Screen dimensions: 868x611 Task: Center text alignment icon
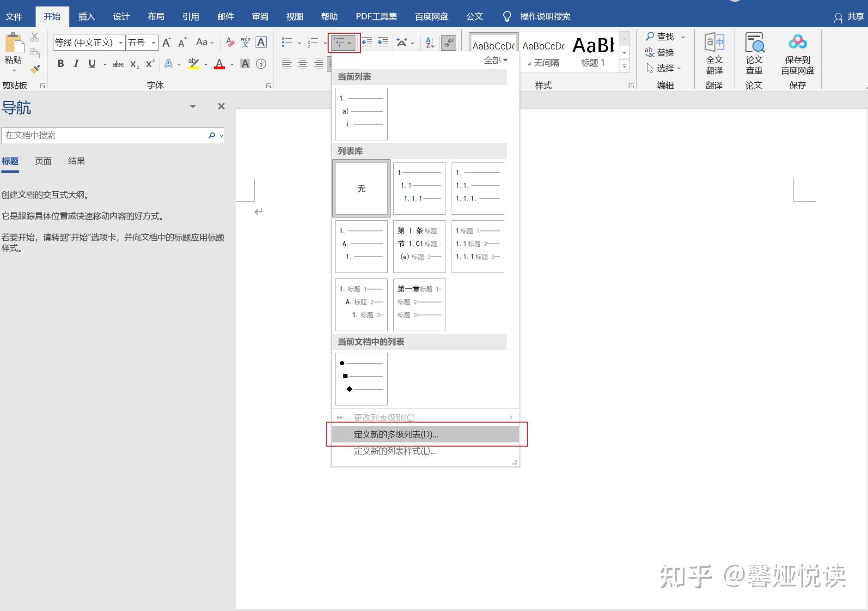(x=303, y=64)
